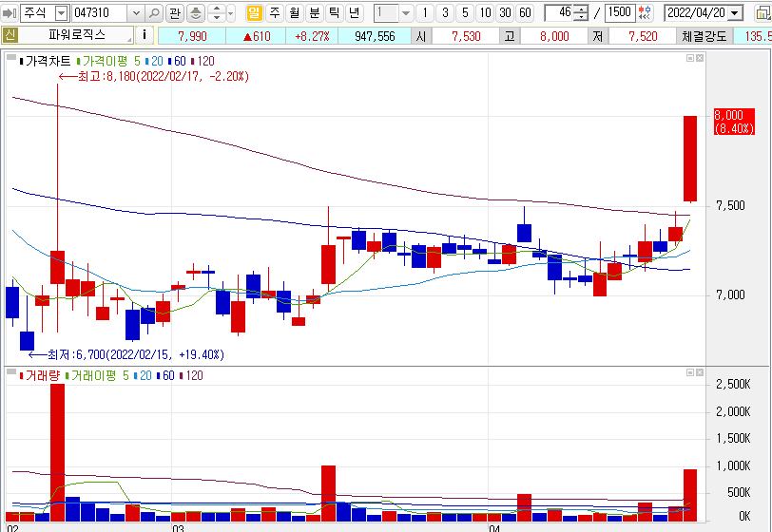This screenshot has width=772, height=532.
Task: Click the 신 badge beside the stock name
Action: (10, 35)
